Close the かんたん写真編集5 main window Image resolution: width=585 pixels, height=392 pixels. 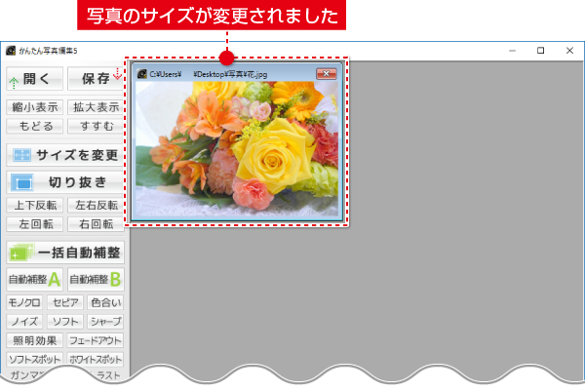[569, 51]
